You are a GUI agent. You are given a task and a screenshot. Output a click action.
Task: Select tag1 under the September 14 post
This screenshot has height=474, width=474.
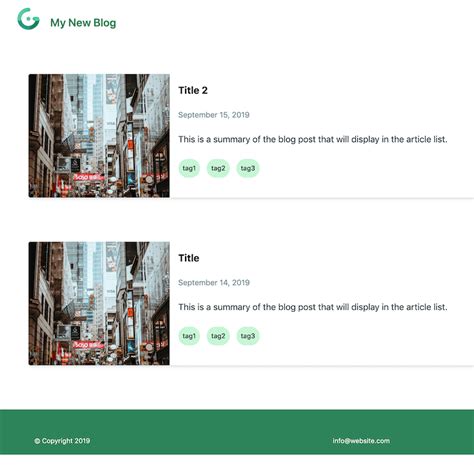click(189, 336)
